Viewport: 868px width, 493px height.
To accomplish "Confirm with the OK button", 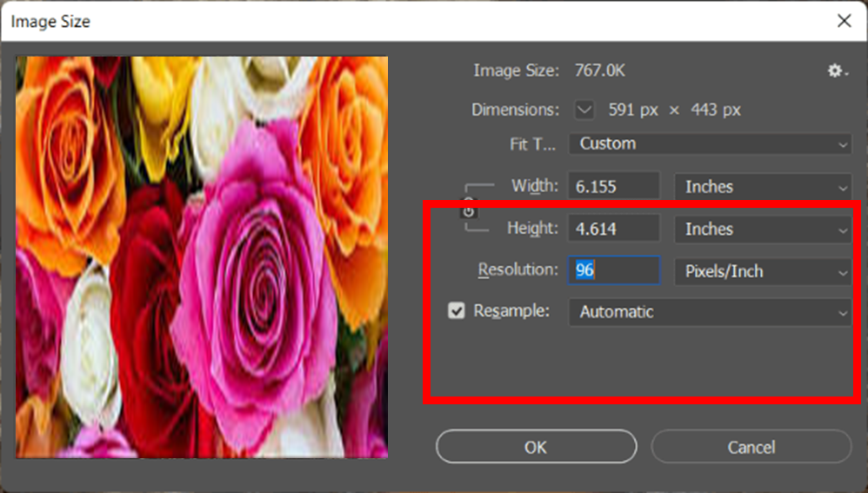I will 536,447.
